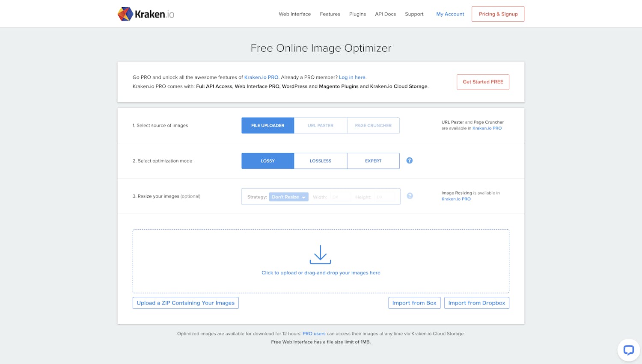Open the live chat bubble icon
Screen dimensions: 642x364
tap(628, 350)
